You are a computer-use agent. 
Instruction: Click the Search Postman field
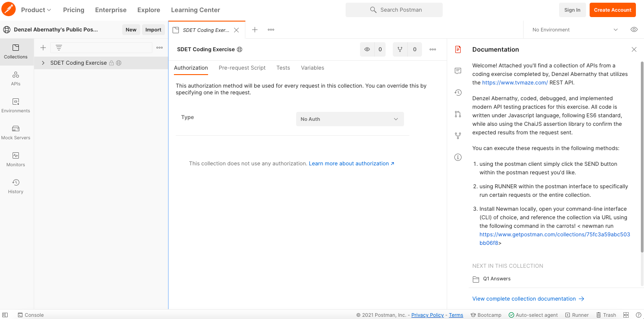click(x=394, y=10)
